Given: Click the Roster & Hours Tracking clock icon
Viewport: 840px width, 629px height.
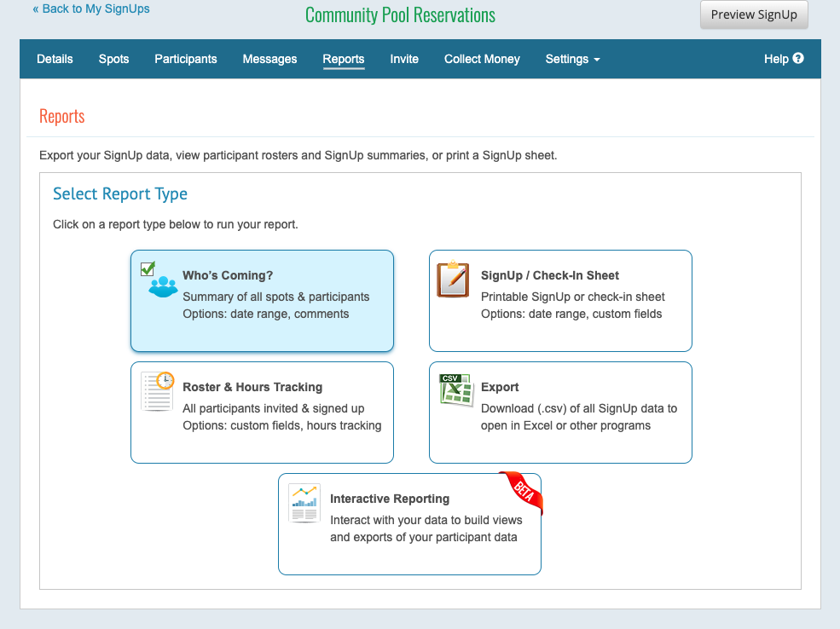Looking at the screenshot, I should [x=157, y=391].
